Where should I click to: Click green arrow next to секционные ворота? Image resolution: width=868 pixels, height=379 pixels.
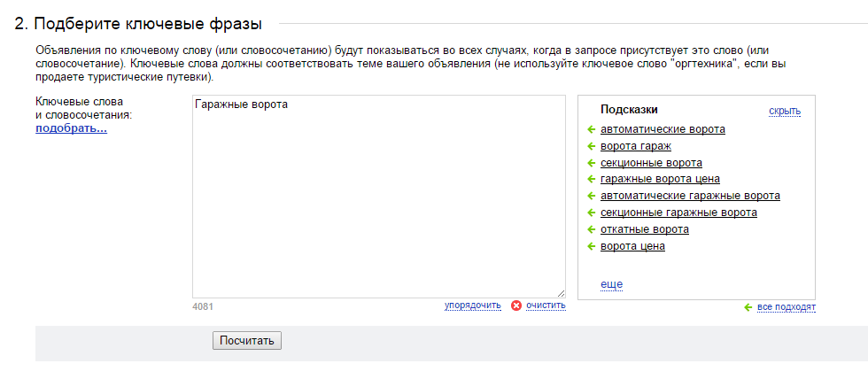pos(592,163)
